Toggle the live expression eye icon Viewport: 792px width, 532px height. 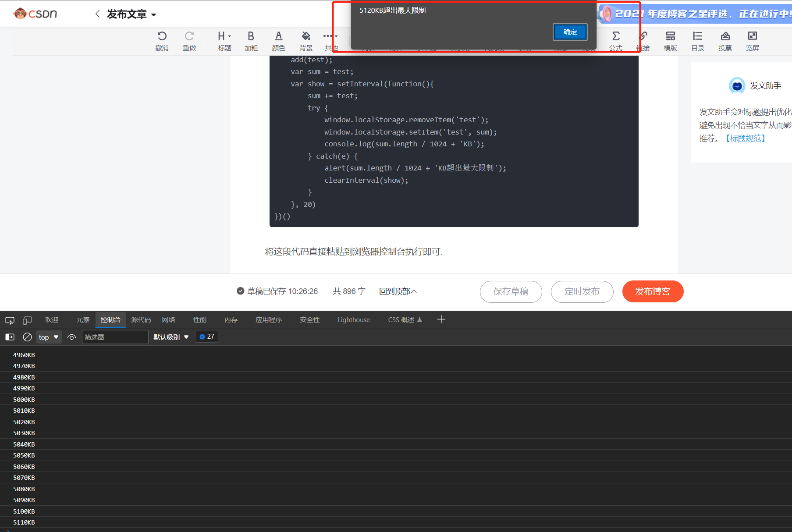(72, 337)
